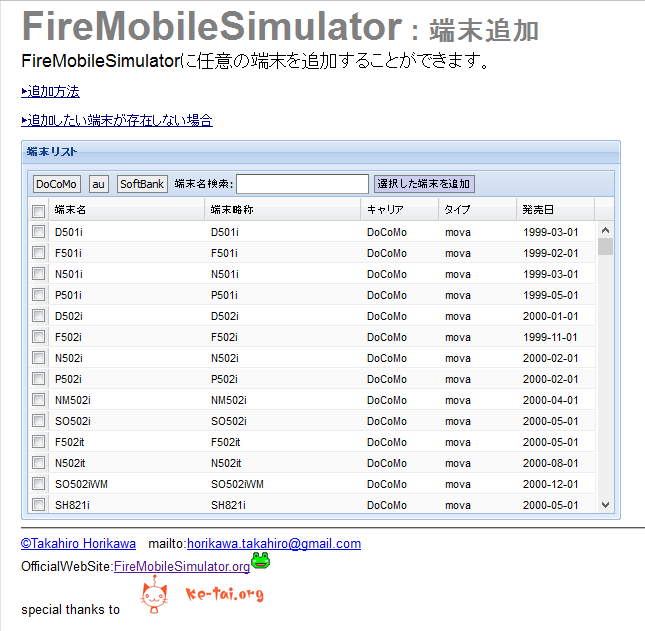Check the P501i row checkbox
This screenshot has height=631, width=645.
click(39, 295)
